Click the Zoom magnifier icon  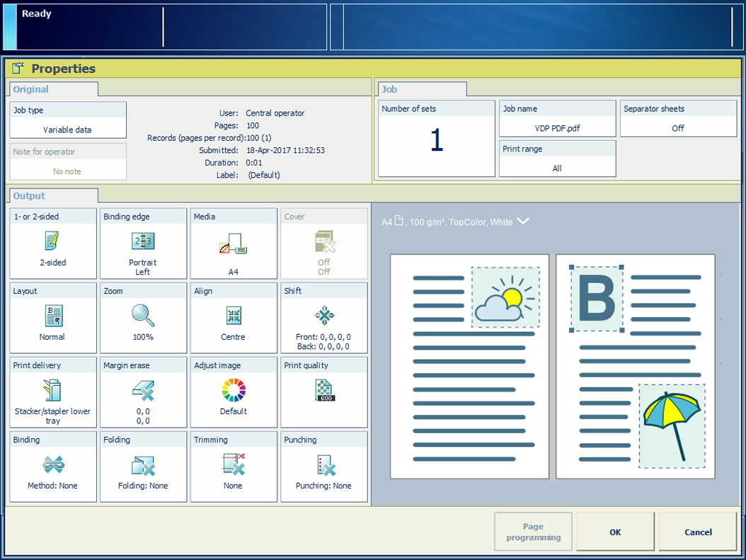click(x=143, y=316)
